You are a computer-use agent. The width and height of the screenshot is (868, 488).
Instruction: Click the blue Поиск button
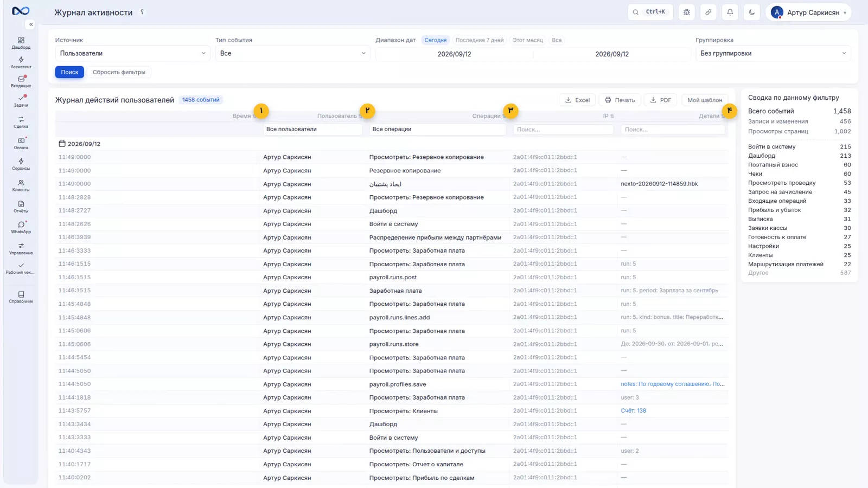coord(69,72)
